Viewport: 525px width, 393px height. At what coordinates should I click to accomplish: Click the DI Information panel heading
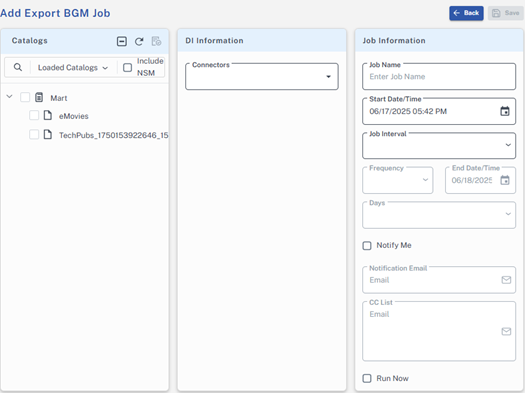[214, 41]
